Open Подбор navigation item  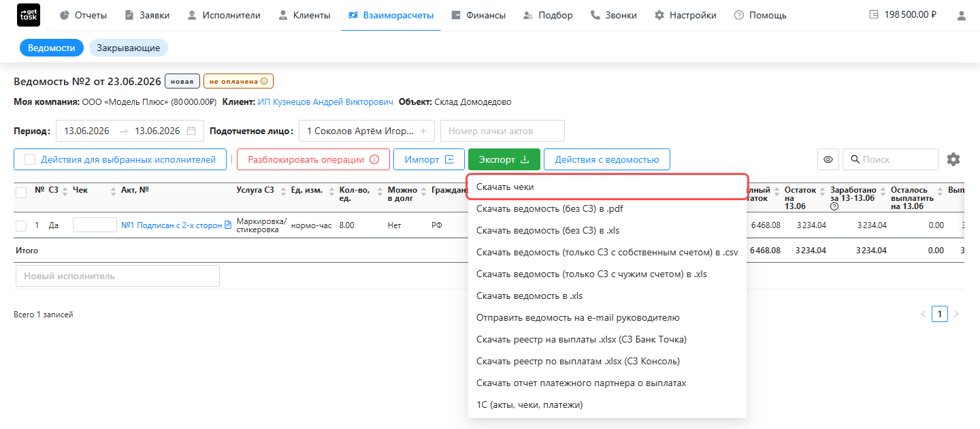(548, 15)
